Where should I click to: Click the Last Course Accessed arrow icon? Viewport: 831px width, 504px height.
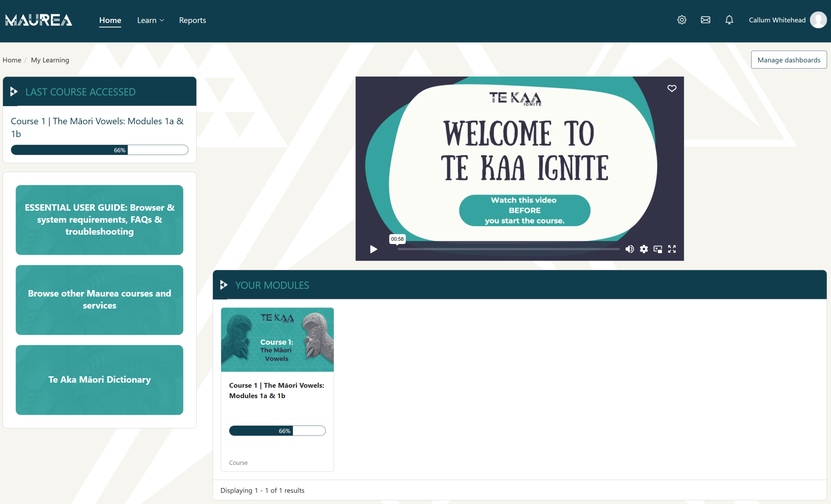click(x=14, y=92)
